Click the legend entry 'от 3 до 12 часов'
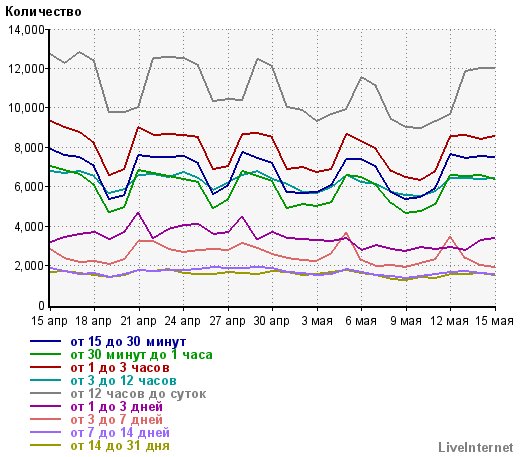The height and width of the screenshot is (457, 520). tap(123, 381)
